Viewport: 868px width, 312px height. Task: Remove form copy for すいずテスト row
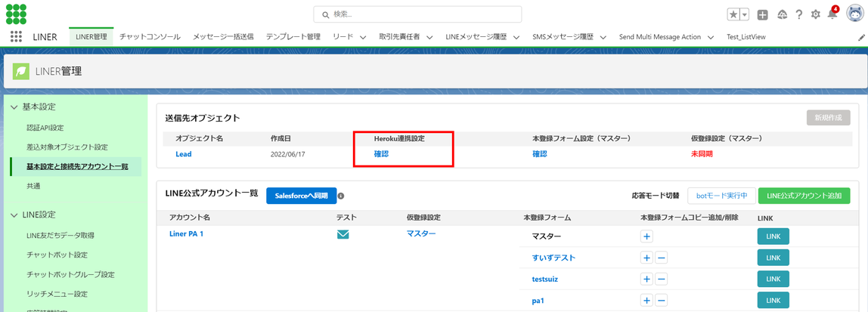click(662, 258)
